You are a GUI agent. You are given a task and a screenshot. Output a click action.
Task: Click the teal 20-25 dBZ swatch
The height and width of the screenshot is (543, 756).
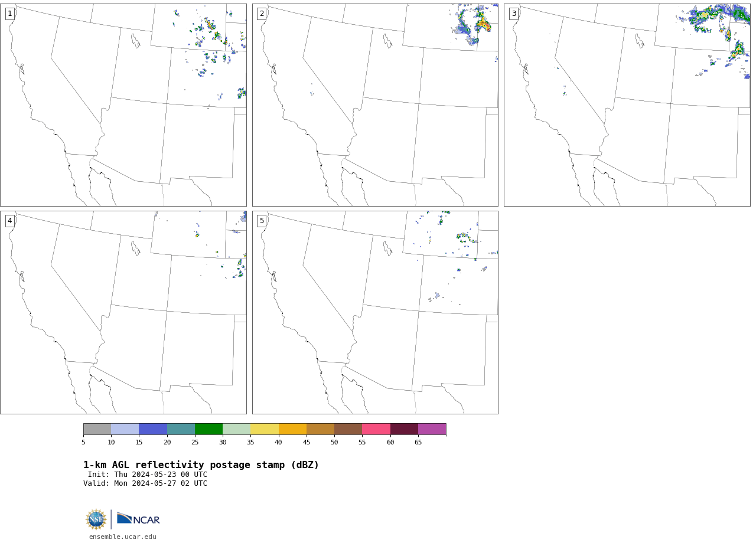[181, 429]
